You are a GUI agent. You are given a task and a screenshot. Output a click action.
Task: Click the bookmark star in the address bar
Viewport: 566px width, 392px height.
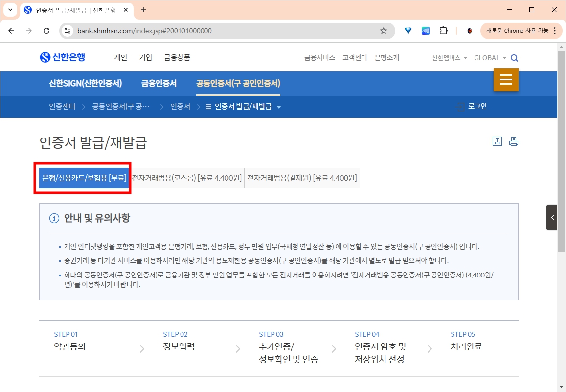384,30
